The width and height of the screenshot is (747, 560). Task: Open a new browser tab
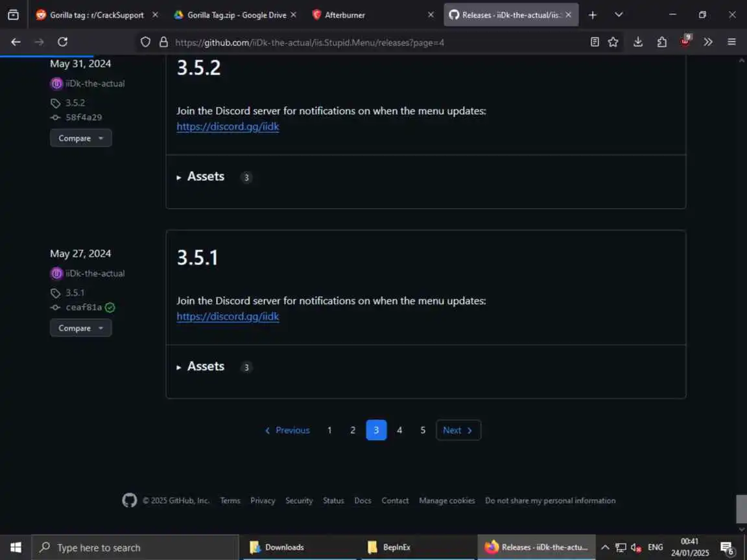592,15
